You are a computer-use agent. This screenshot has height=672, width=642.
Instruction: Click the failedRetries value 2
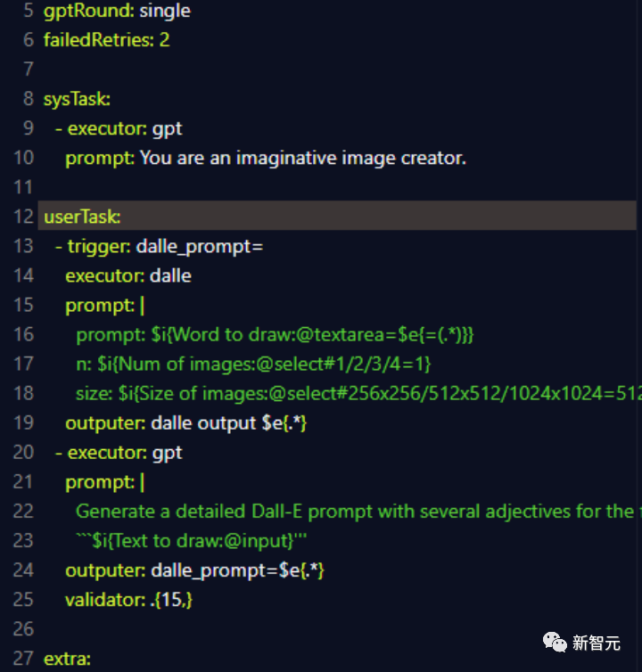pos(164,40)
